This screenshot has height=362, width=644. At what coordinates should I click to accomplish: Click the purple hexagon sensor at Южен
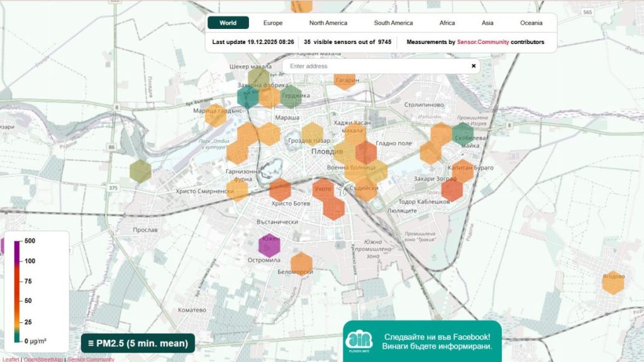click(x=269, y=244)
